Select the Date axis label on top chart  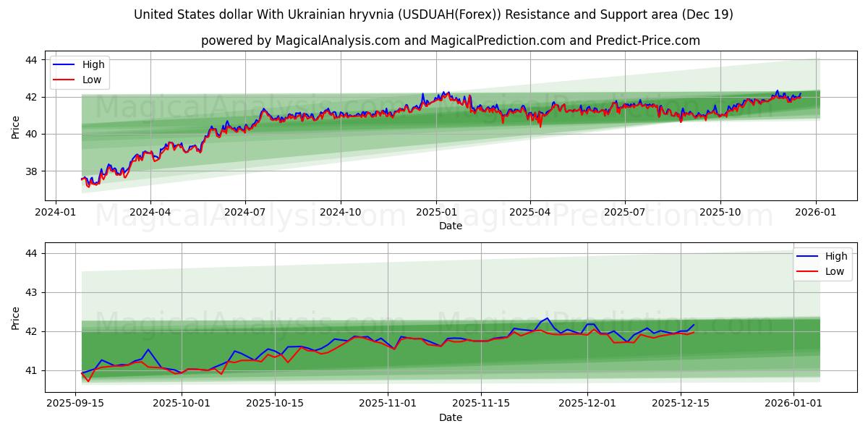pos(448,226)
